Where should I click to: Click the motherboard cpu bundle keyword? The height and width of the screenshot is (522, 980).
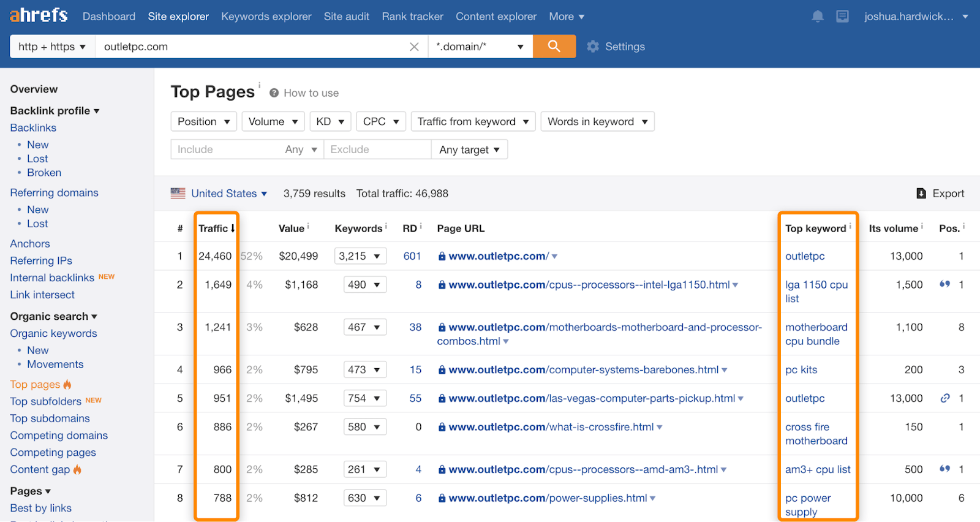816,335
